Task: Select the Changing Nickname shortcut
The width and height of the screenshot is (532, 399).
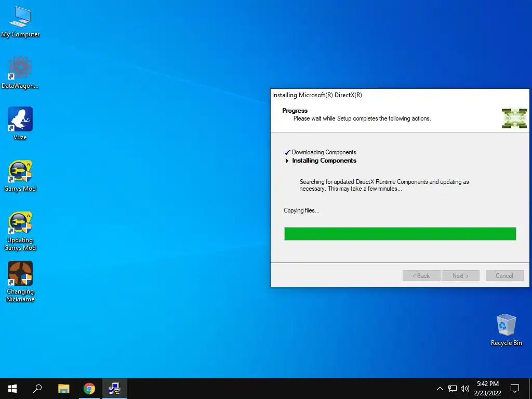Action: 20,282
